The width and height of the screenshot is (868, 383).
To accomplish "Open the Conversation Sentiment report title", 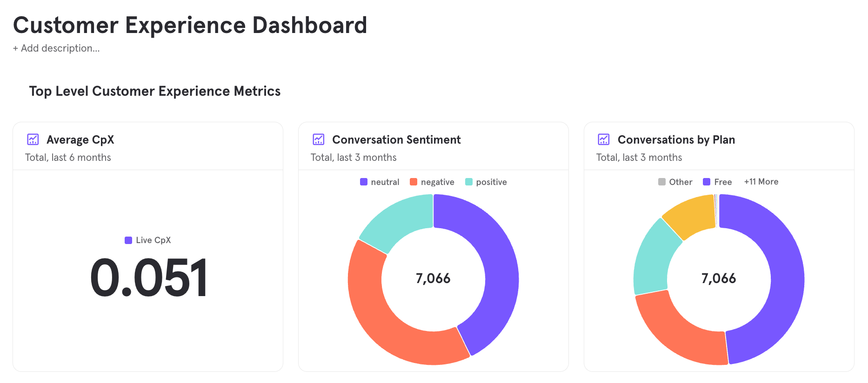I will pyautogui.click(x=396, y=140).
